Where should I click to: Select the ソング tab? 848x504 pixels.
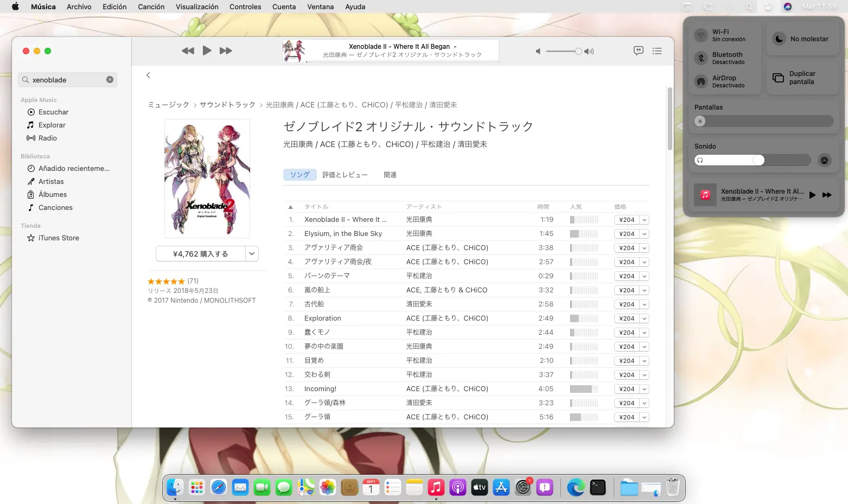(299, 175)
